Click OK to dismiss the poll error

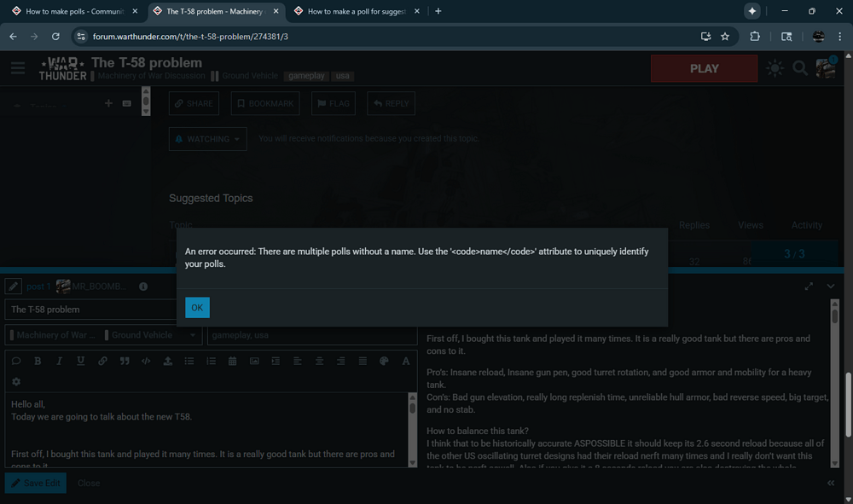tap(197, 308)
